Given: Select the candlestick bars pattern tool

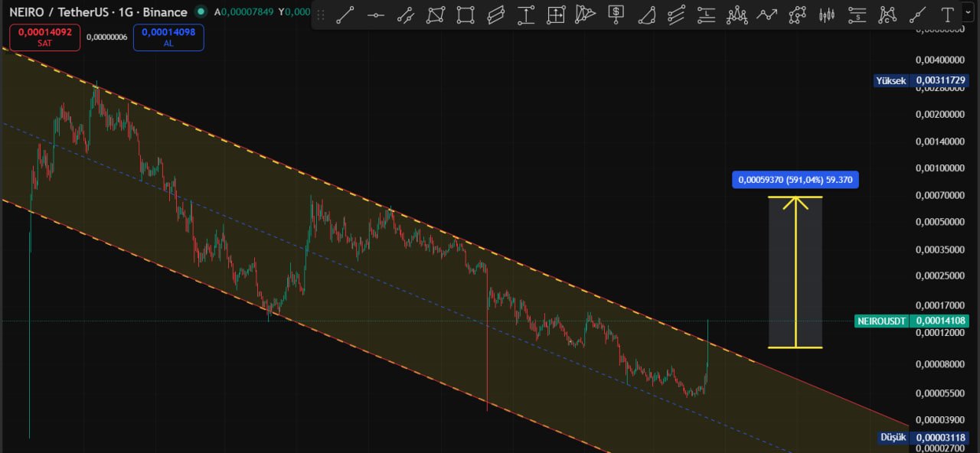Looking at the screenshot, I should [x=827, y=15].
